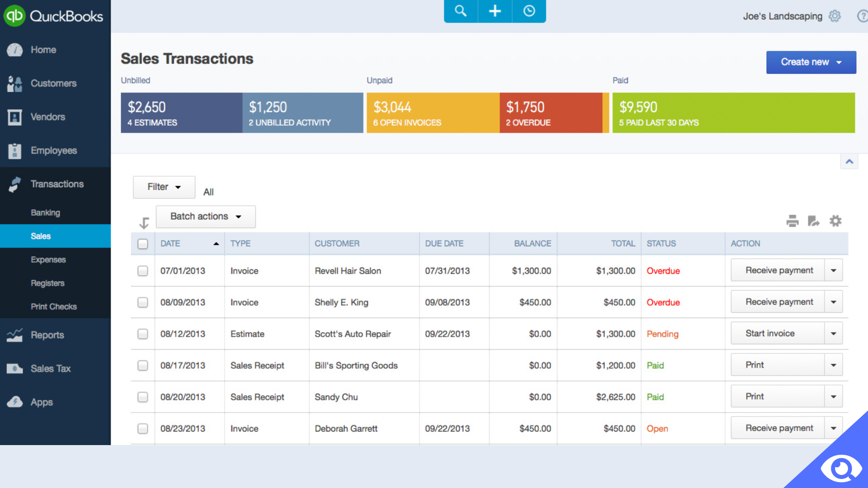
Task: Click Sales navigation link in sidebar
Action: click(41, 236)
